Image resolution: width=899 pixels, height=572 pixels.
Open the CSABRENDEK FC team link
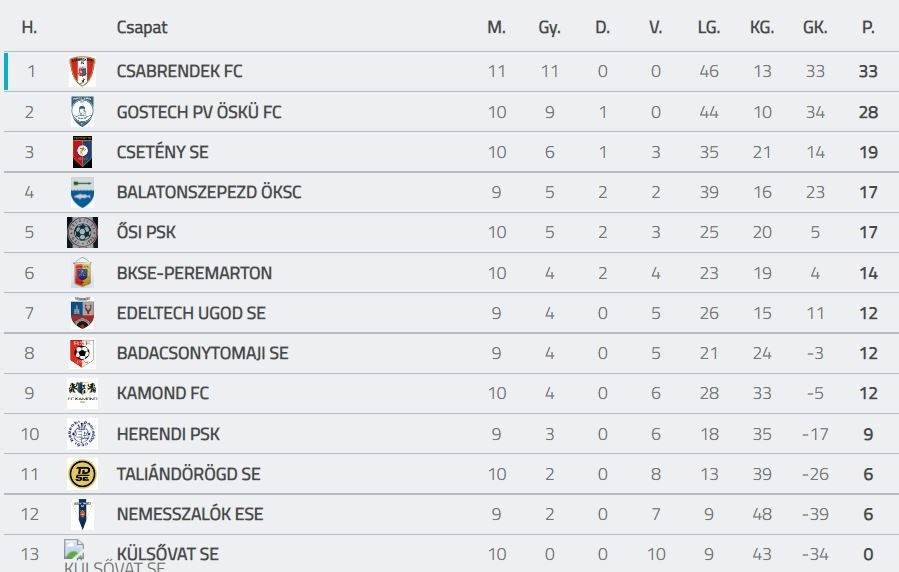(179, 72)
